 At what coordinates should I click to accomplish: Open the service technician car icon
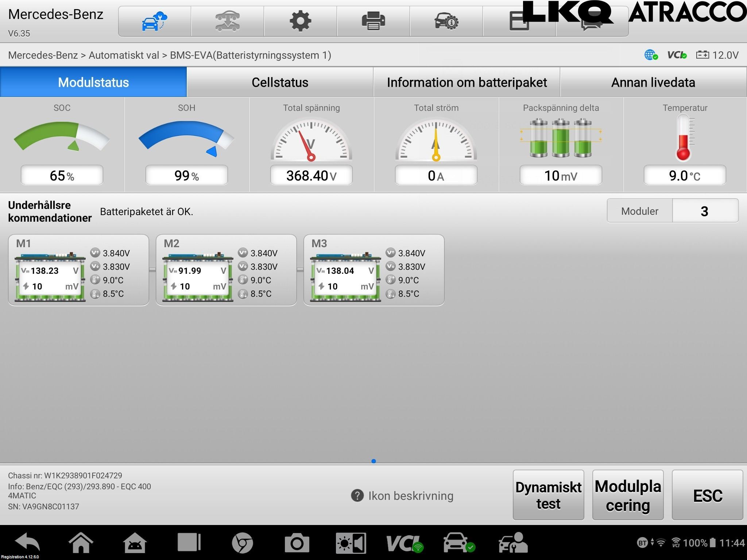513,543
